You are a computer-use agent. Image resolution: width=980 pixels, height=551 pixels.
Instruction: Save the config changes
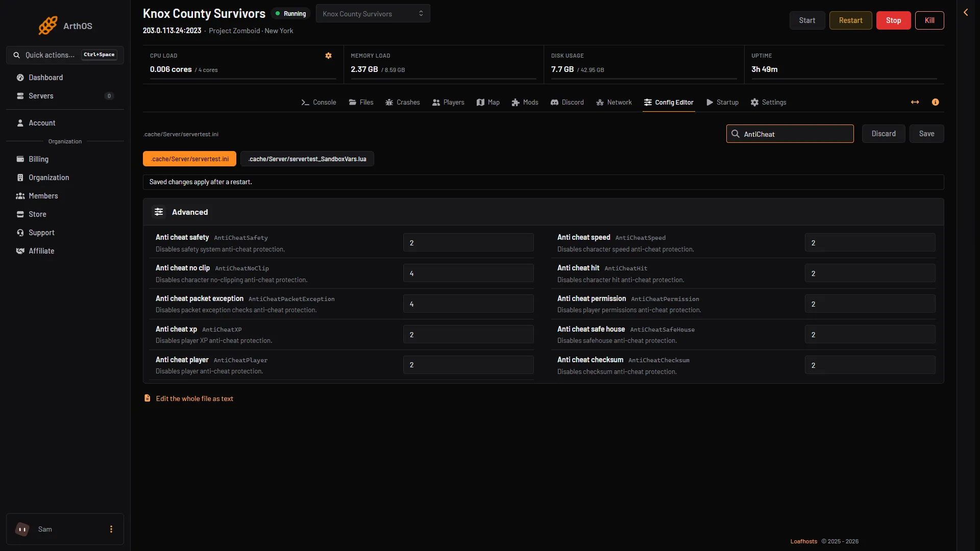click(x=926, y=134)
